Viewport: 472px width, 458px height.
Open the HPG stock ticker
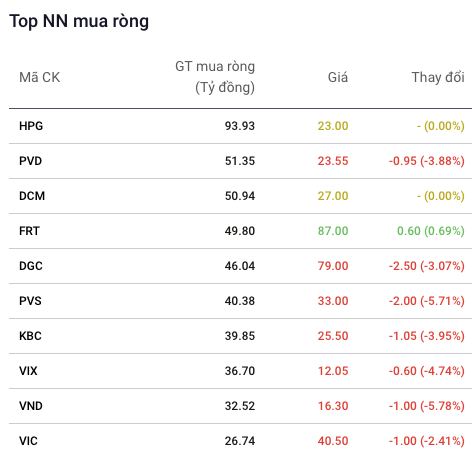[x=31, y=126]
